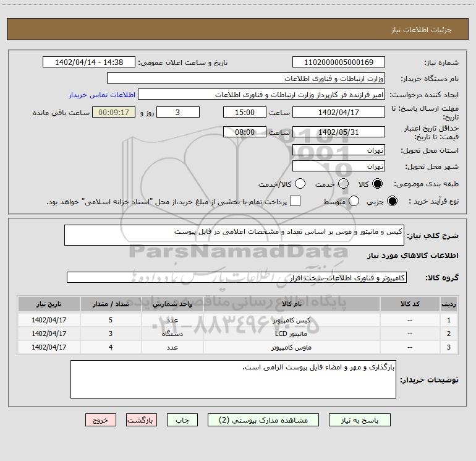476x461 pixels.
Task: Select the کالا/خدمت radio button
Action: tap(300, 184)
